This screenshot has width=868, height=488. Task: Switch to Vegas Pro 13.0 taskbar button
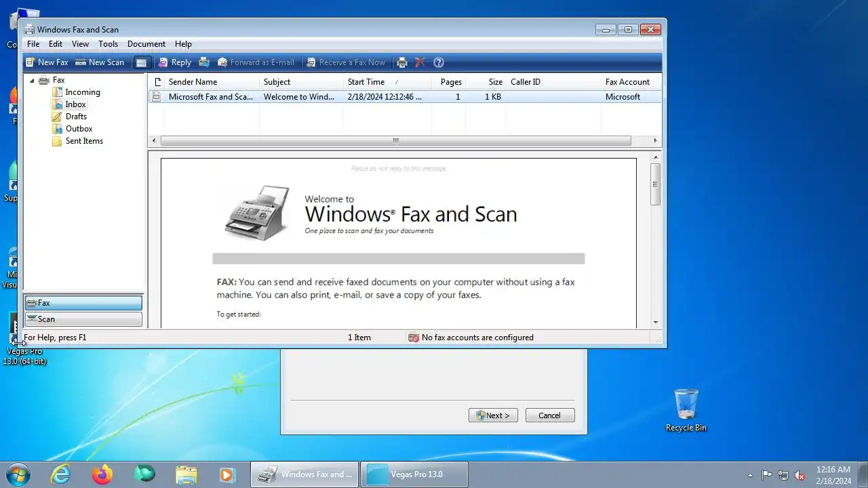coord(414,474)
